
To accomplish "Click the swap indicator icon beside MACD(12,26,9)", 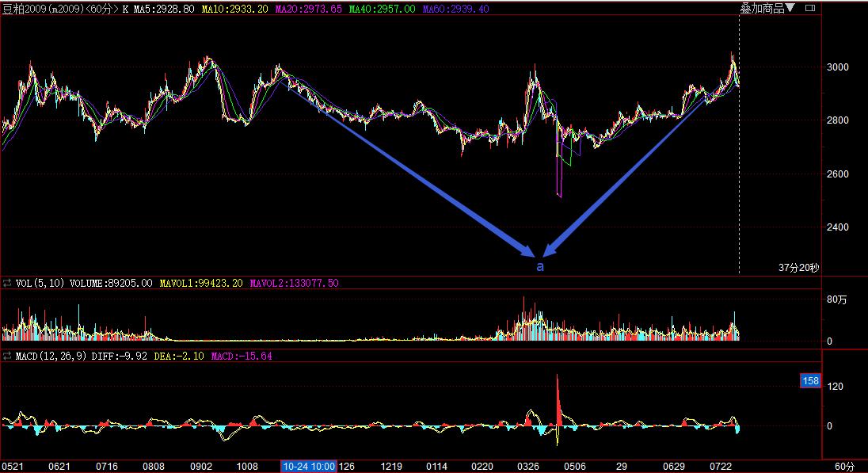I will tap(7, 356).
